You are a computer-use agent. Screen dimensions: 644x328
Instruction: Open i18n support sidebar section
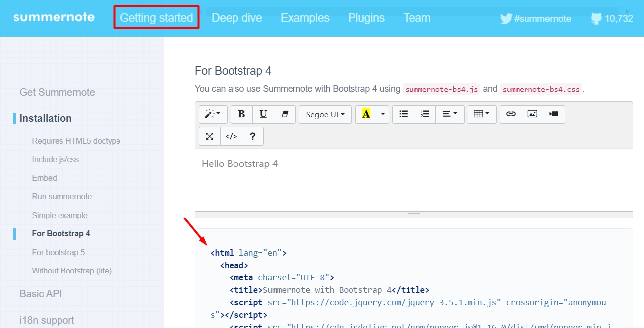(x=47, y=320)
